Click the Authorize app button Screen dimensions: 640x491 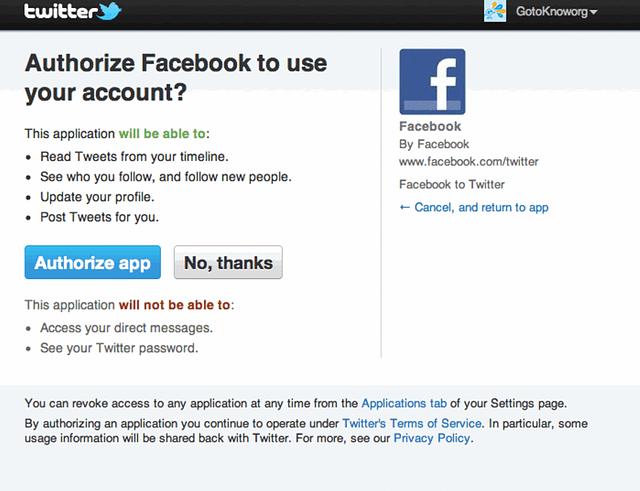point(93,262)
